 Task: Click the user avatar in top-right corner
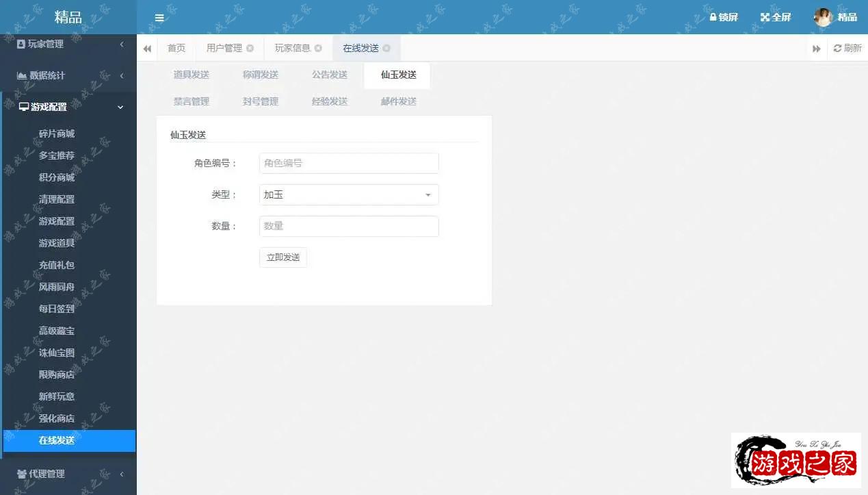tap(823, 17)
